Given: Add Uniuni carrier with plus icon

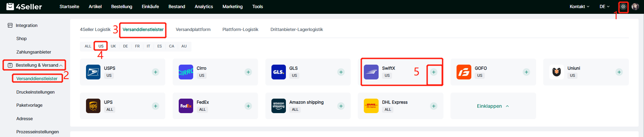Looking at the screenshot, I should 619,72.
